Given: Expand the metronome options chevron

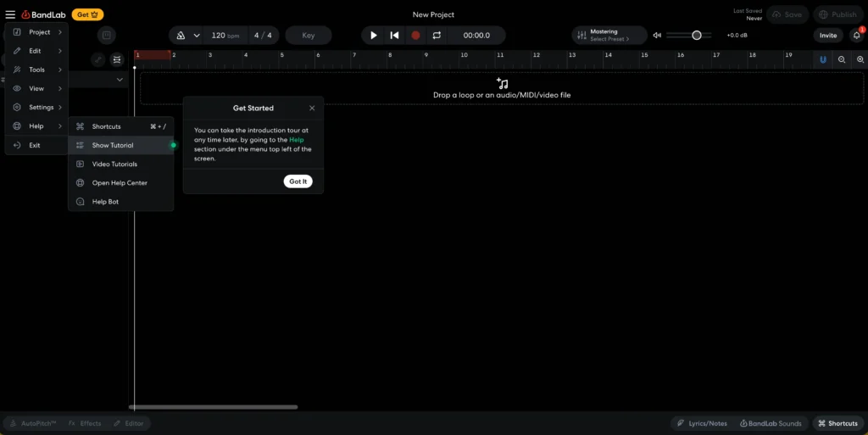Looking at the screenshot, I should pos(197,36).
